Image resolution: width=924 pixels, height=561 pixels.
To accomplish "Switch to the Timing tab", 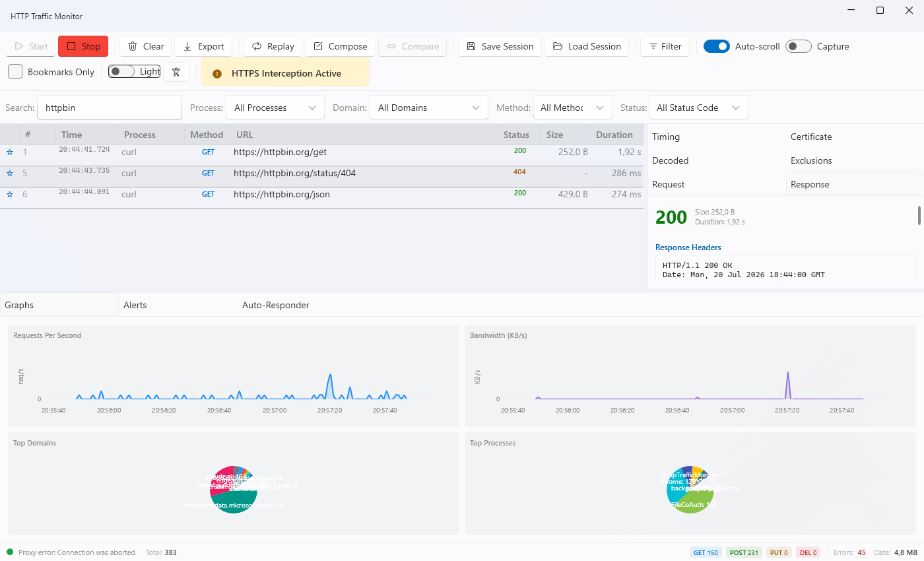I will (716, 137).
